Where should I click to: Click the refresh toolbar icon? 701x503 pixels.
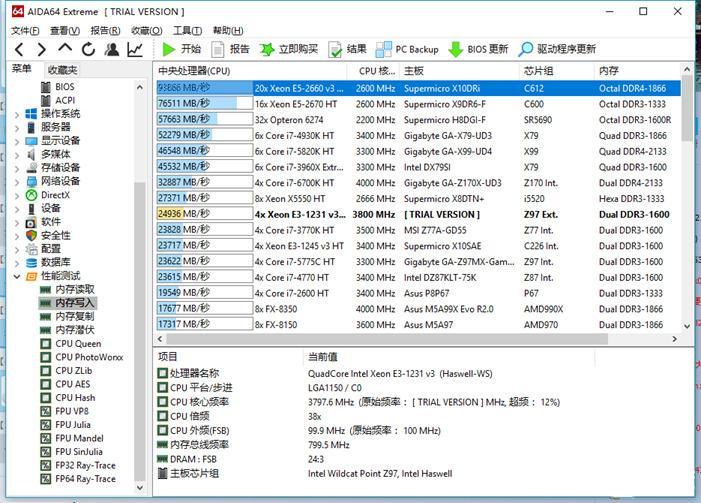(88, 49)
